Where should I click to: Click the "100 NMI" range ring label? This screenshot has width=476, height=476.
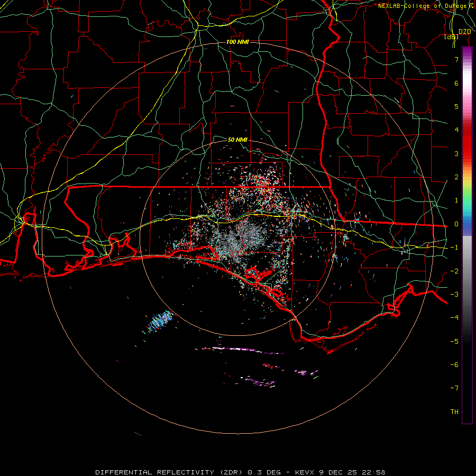coord(237,42)
